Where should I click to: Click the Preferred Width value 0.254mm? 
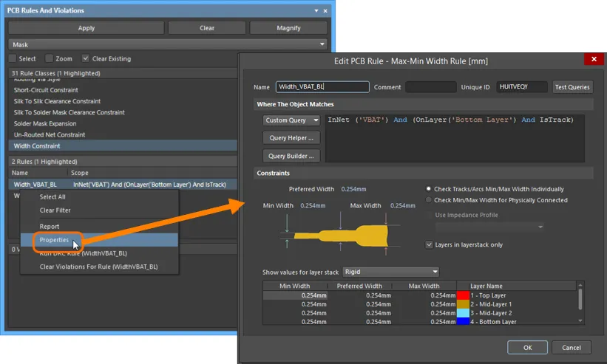[353, 189]
